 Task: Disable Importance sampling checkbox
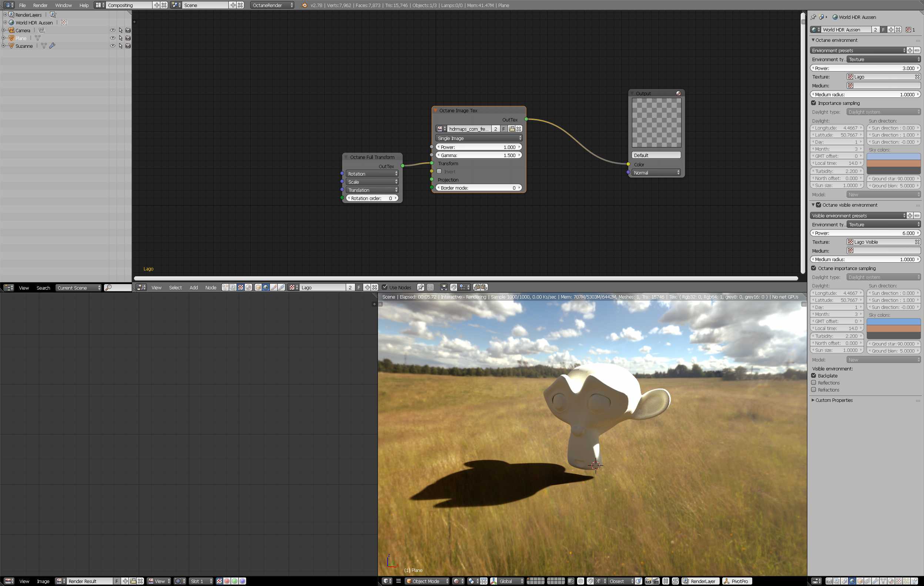point(813,103)
